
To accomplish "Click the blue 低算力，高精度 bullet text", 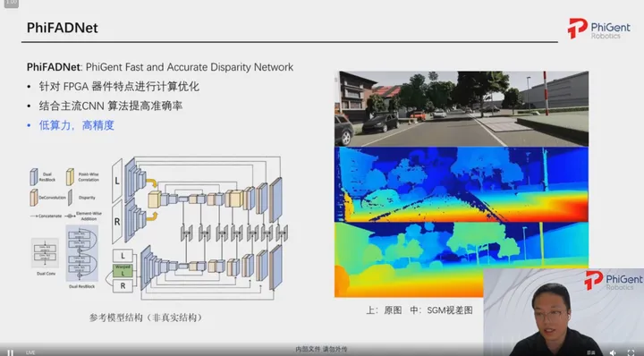I will point(76,125).
